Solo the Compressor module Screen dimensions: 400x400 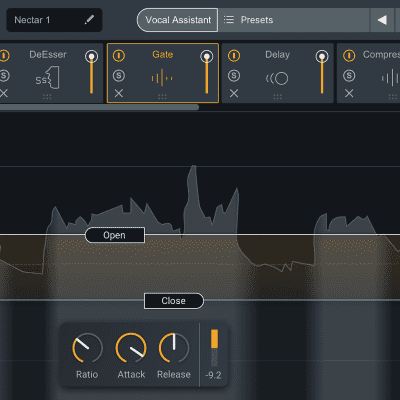(x=349, y=76)
